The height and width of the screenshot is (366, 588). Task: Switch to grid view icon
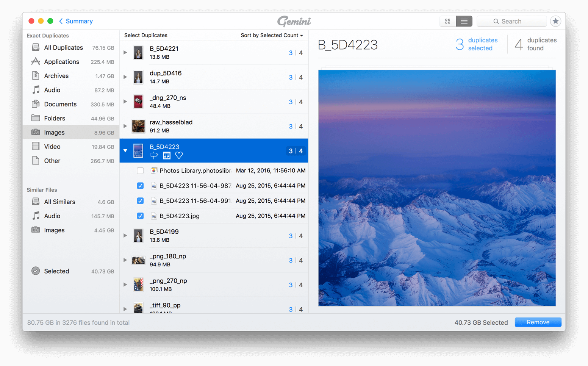(x=447, y=21)
